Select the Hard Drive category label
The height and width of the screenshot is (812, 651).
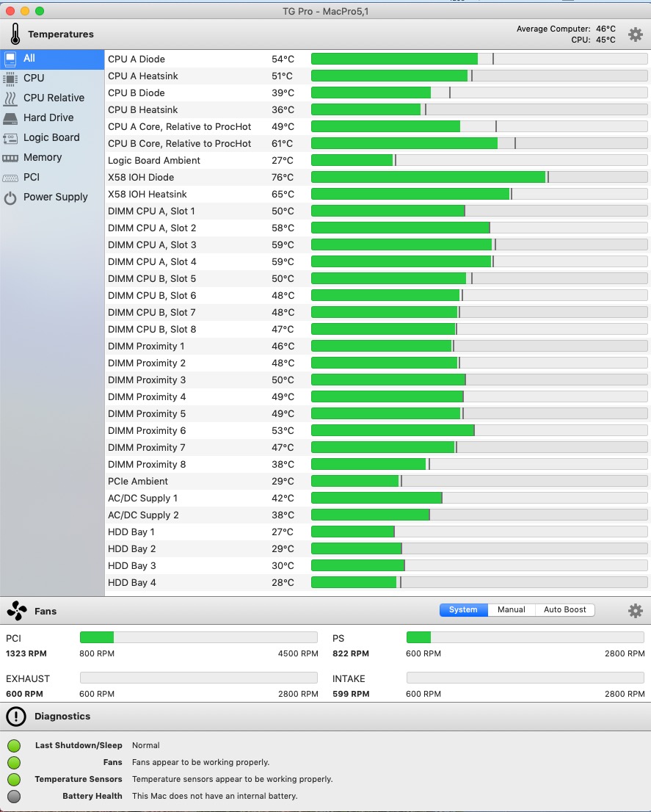48,117
